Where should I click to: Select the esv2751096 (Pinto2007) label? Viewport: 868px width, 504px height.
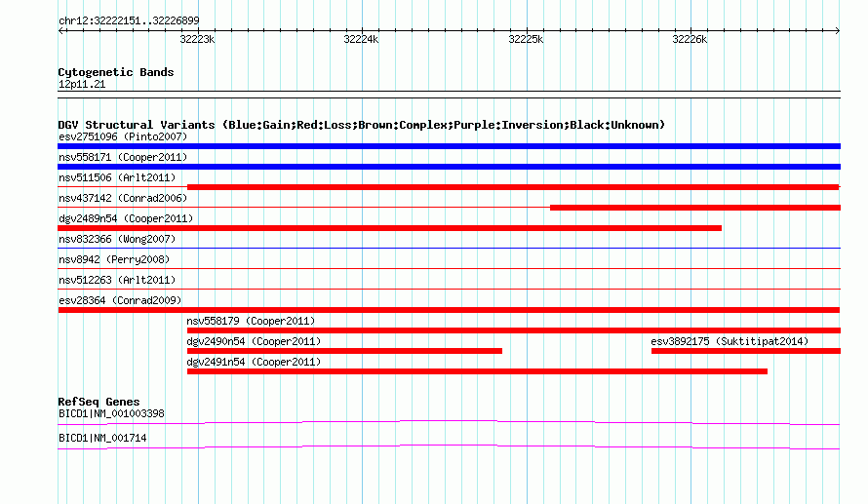point(123,136)
